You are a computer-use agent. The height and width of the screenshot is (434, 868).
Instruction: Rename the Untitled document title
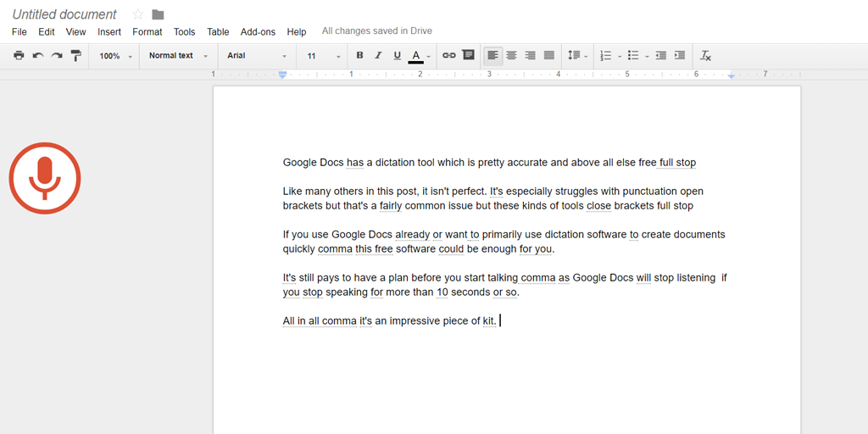coord(64,14)
